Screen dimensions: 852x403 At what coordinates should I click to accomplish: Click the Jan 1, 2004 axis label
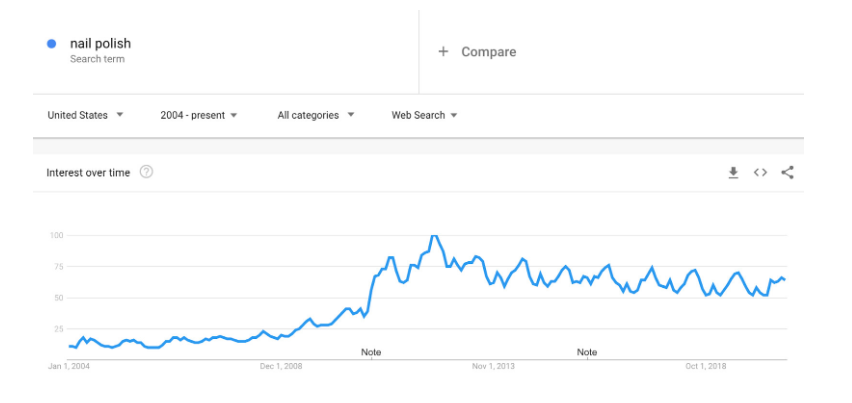[67, 367]
